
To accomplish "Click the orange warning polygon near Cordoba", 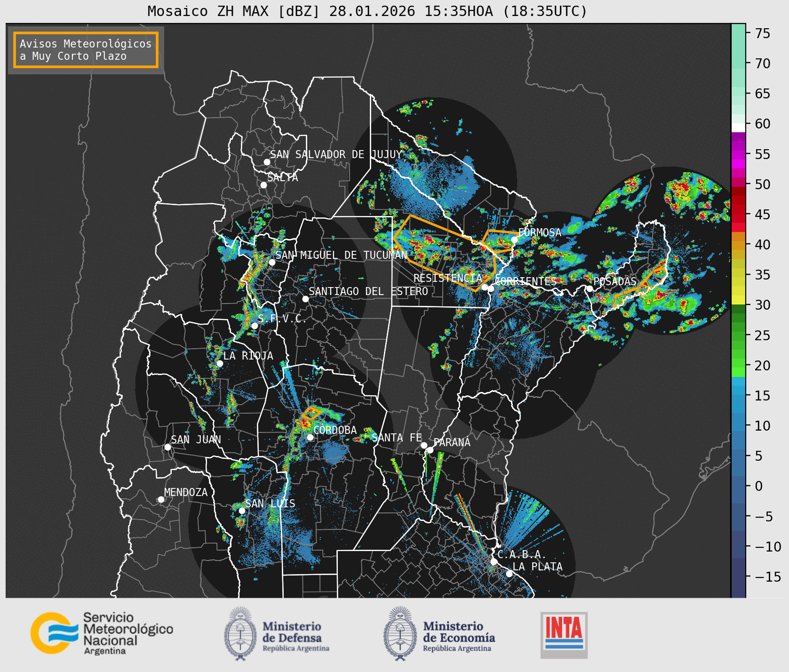I will (x=311, y=413).
